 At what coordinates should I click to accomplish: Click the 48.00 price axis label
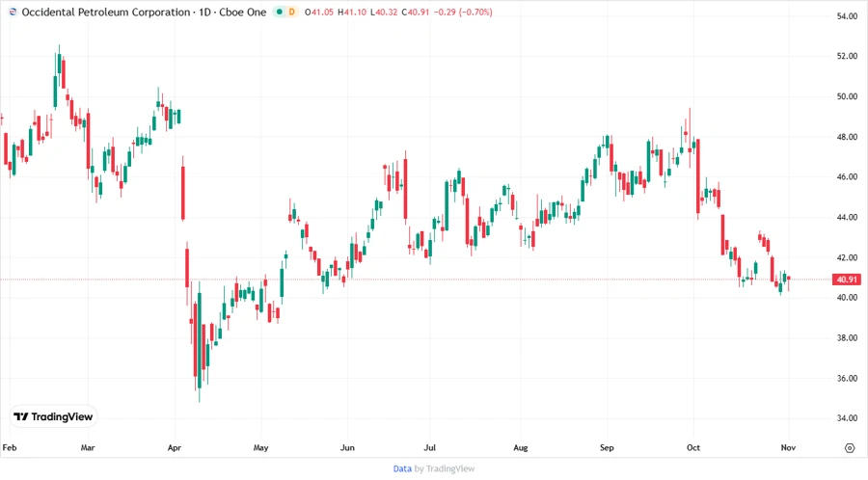coord(847,137)
